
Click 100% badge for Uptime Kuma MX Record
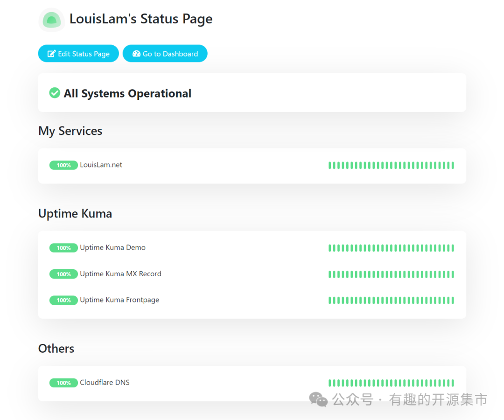click(63, 274)
